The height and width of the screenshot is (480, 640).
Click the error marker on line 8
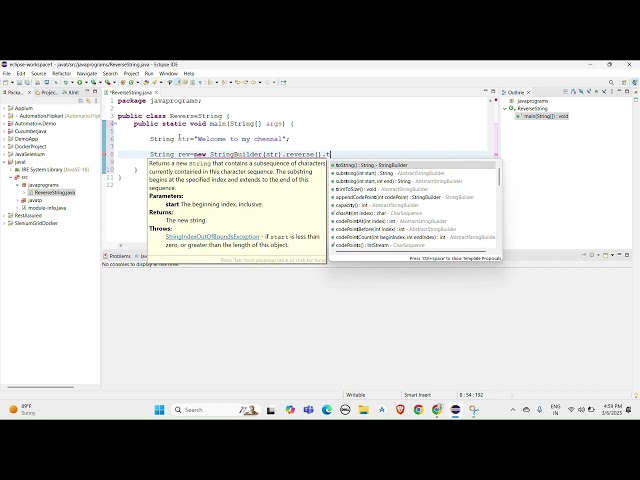[x=104, y=154]
